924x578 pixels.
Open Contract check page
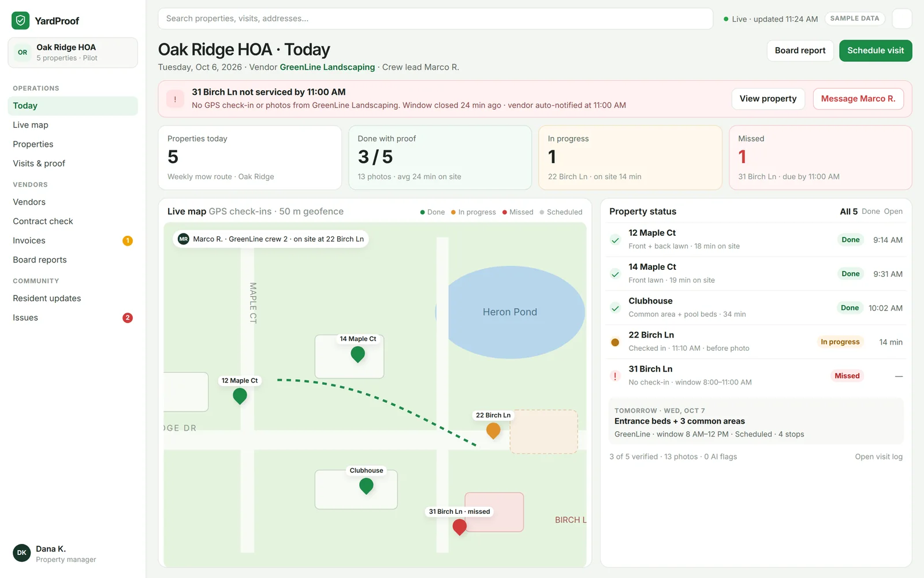73,221
